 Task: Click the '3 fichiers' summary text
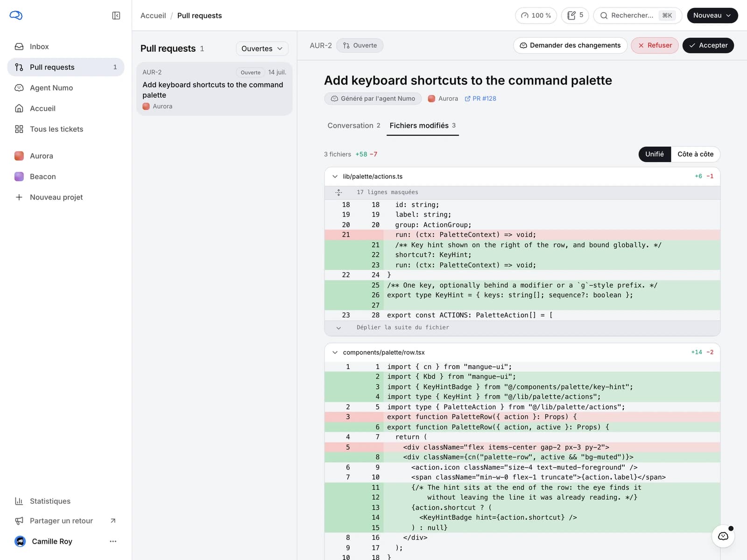coord(338,154)
